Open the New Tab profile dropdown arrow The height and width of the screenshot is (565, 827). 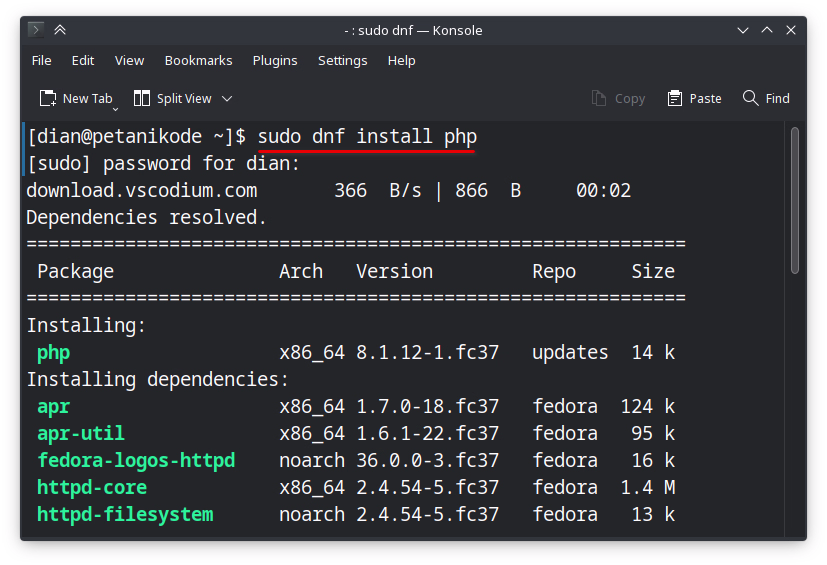pyautogui.click(x=116, y=109)
